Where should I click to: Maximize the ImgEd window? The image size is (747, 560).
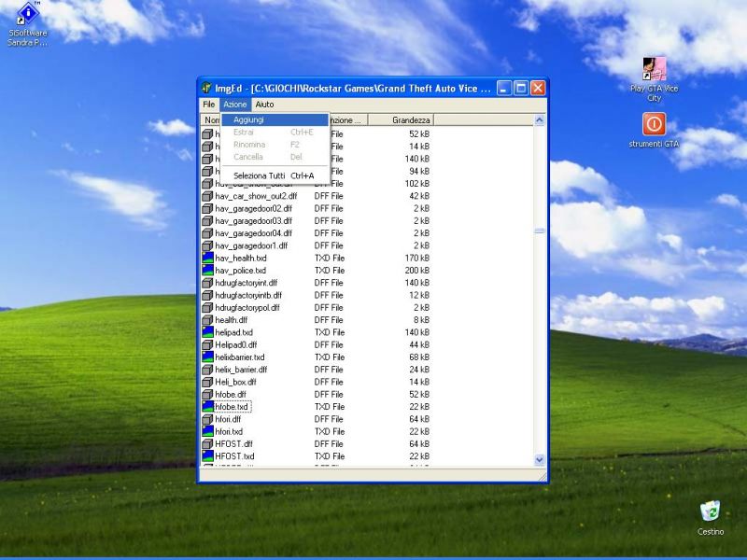click(521, 88)
